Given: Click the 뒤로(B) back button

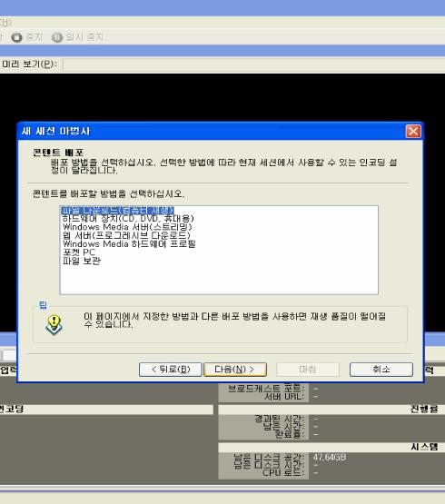Looking at the screenshot, I should tap(171, 370).
